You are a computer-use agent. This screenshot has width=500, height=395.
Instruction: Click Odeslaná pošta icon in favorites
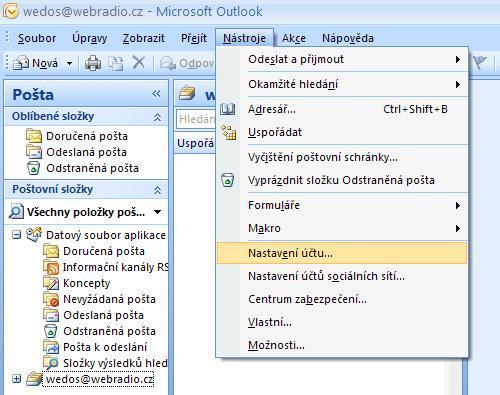[34, 152]
